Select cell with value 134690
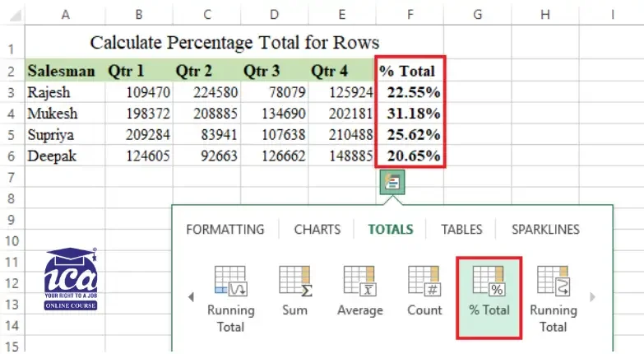Viewport: 644px width, 354px height. pyautogui.click(x=275, y=114)
